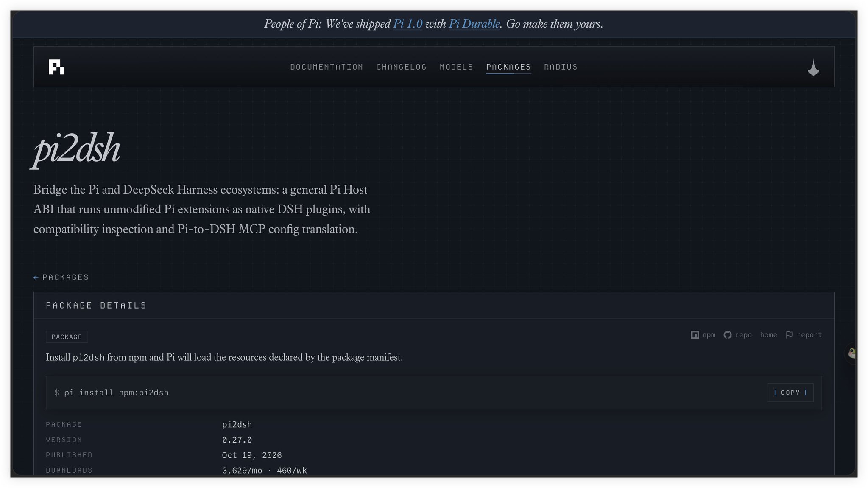
Task: Open the Documentation nav item
Action: [x=327, y=67]
